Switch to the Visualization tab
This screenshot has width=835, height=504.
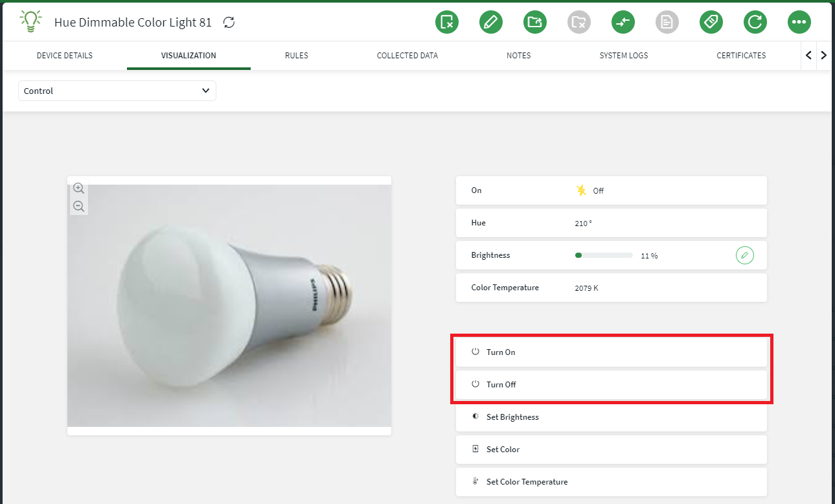pos(189,56)
